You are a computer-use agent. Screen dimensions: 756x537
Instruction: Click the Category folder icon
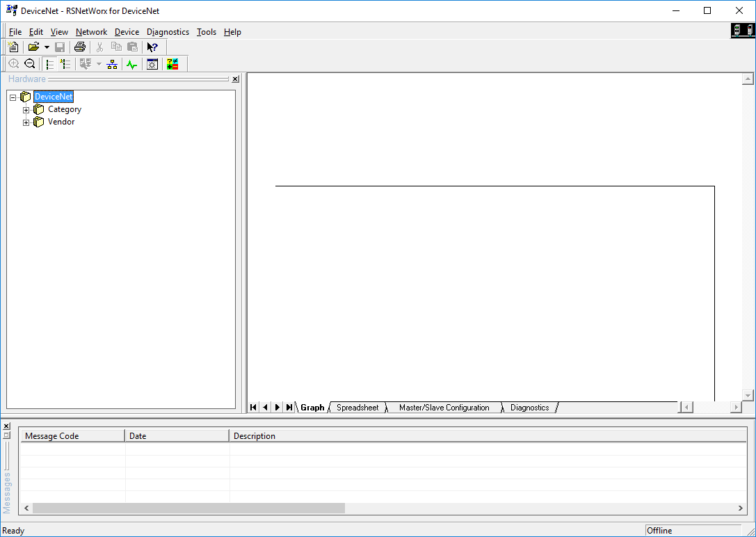click(38, 109)
